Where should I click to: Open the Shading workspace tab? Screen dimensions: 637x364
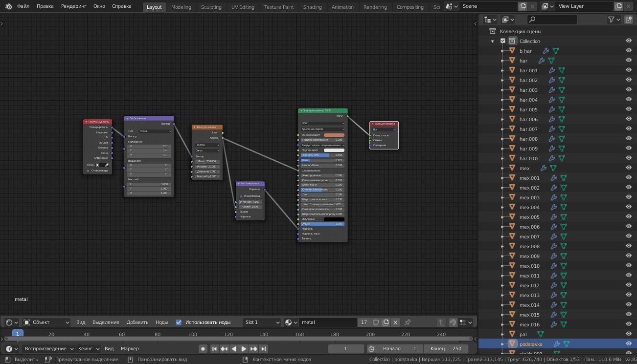click(312, 7)
